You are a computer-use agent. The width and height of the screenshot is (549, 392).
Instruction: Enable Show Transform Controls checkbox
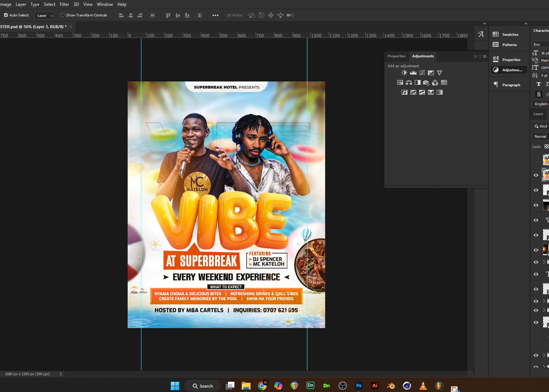63,15
